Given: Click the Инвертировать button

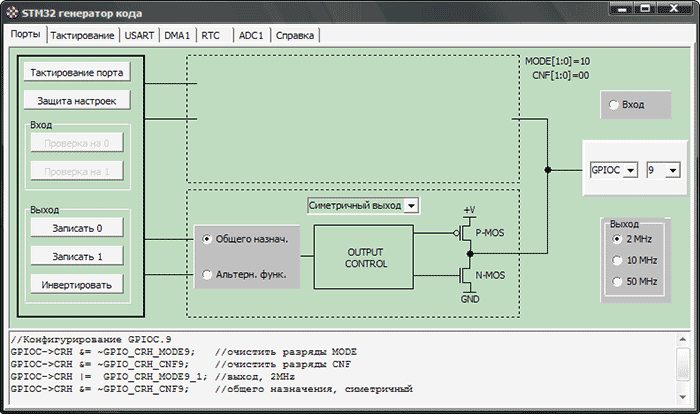Looking at the screenshot, I should 77,284.
